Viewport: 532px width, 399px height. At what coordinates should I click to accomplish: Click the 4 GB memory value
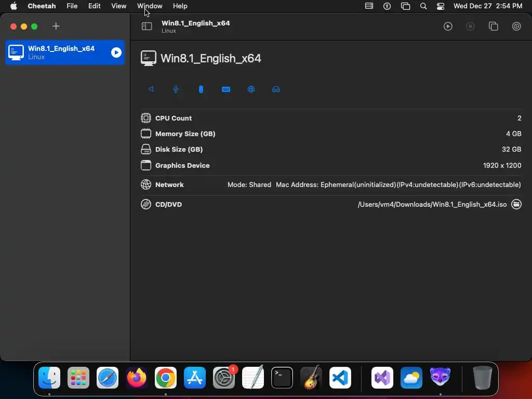pyautogui.click(x=514, y=134)
